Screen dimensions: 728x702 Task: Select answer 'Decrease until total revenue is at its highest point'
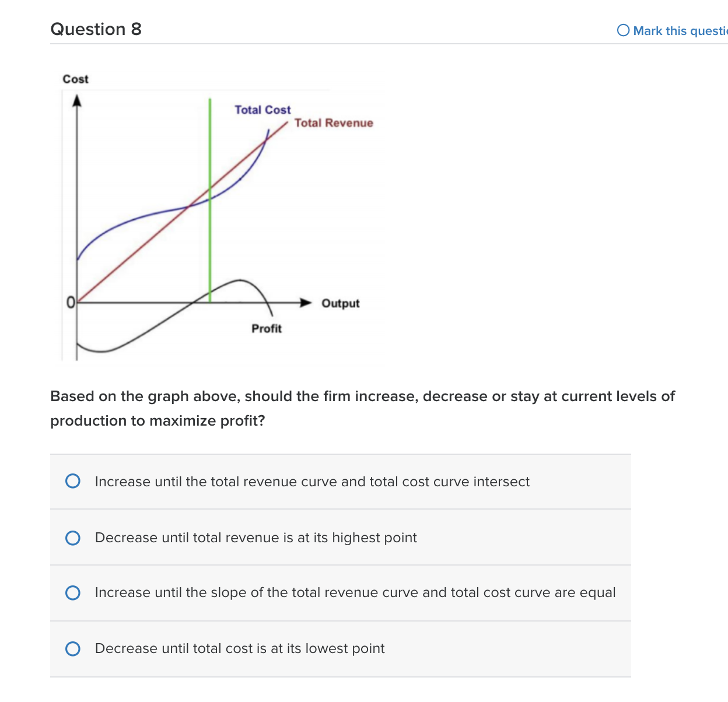72,538
